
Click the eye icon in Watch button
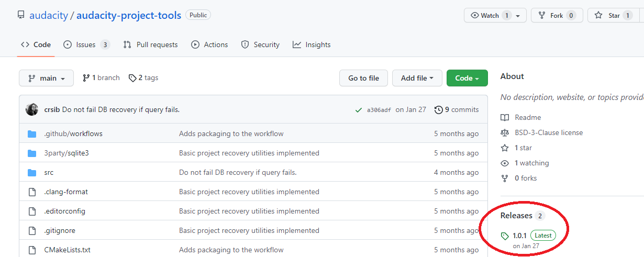(475, 15)
